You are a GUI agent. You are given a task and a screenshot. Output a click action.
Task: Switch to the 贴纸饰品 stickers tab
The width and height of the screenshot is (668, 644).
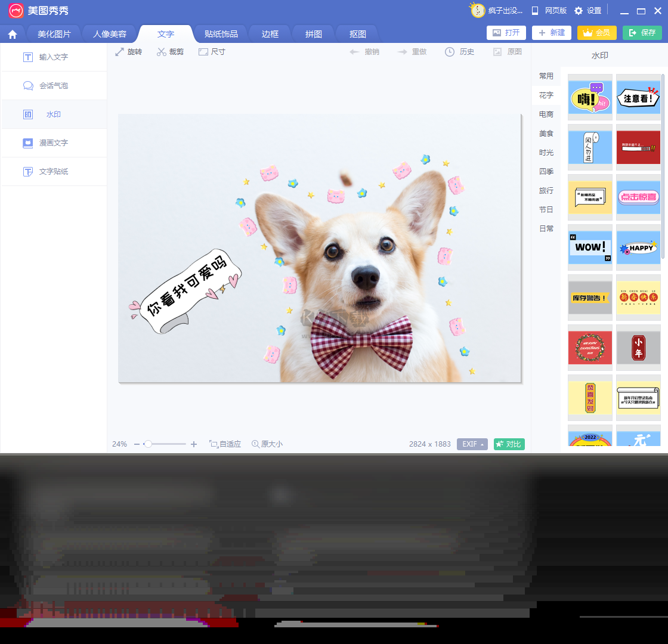point(220,34)
